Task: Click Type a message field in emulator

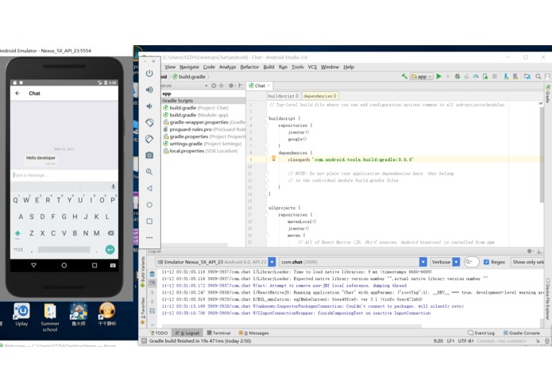Action: 64,175
